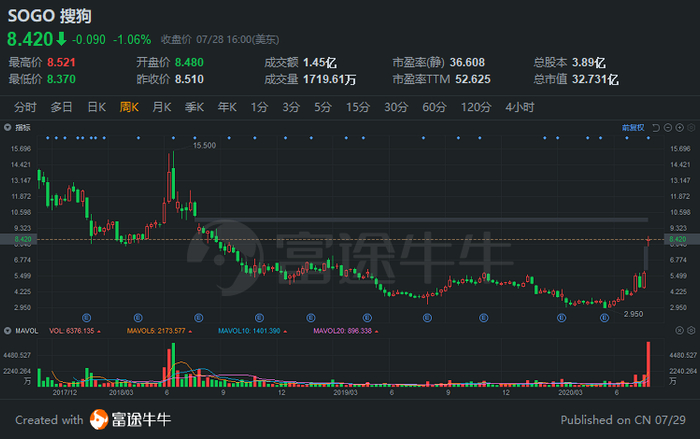Click the VOL: 6376.135 readout

pyautogui.click(x=72, y=331)
